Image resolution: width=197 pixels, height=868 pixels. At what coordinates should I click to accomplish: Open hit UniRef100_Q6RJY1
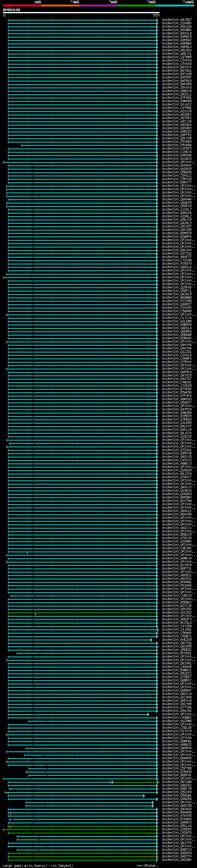[x=177, y=54]
